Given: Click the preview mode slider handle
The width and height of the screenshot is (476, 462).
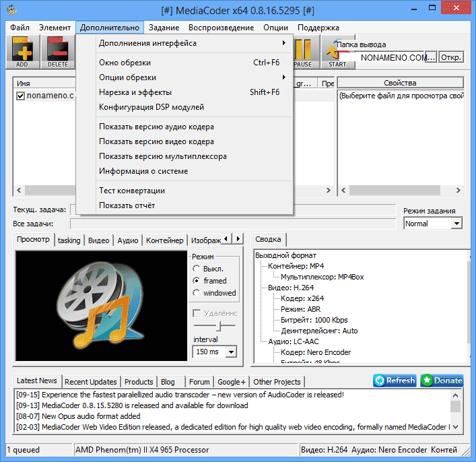Looking at the screenshot, I should coord(215,326).
